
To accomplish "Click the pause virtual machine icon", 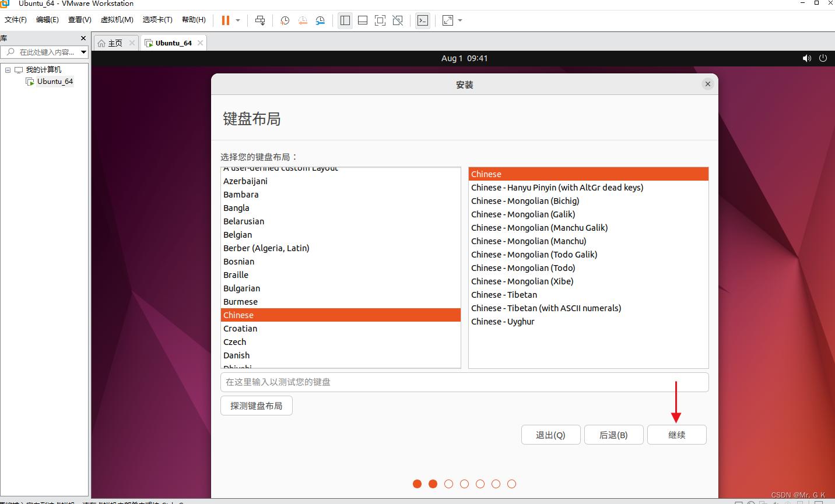I will pos(226,20).
